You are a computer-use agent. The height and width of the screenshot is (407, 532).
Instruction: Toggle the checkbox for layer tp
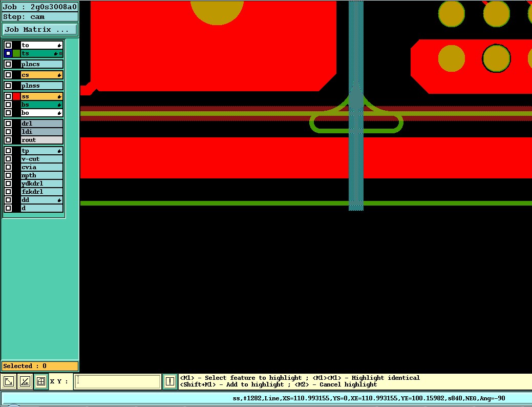(8, 151)
